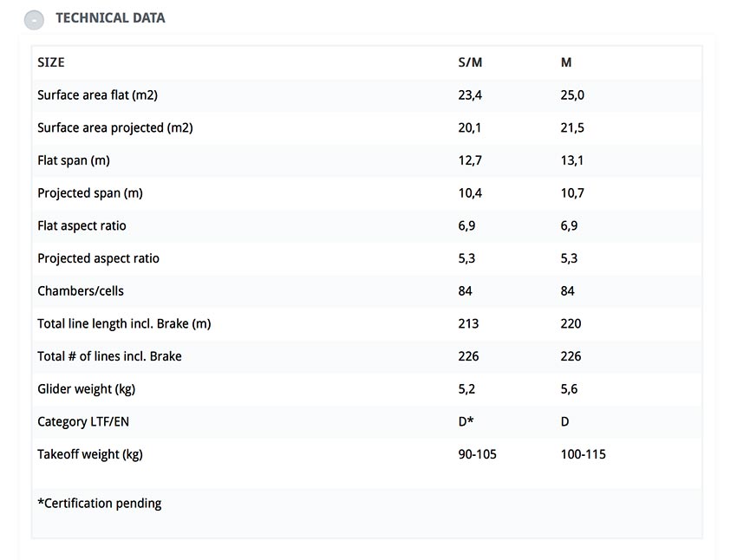
Task: Click the Certification pending footnote
Action: 100,504
